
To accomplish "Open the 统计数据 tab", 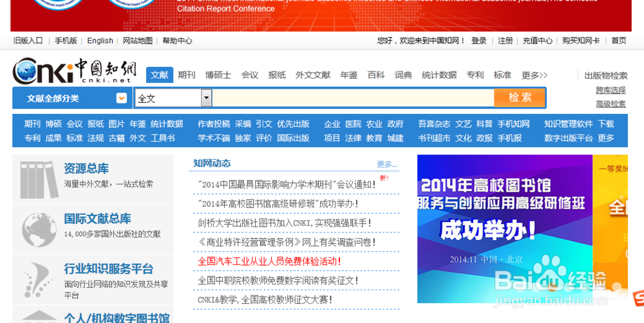I will tap(439, 75).
